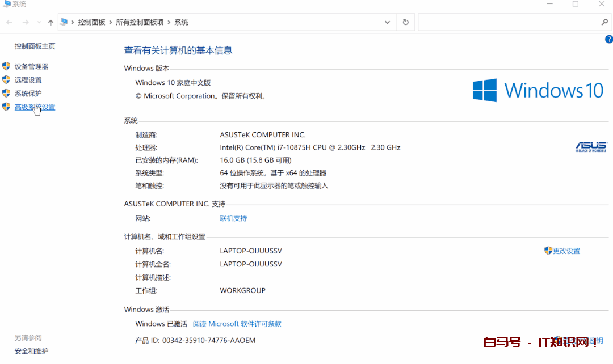Viewport: 613px width, 364px height.
Task: Click the shield icon beside 设备管理器
Action: tap(6, 66)
